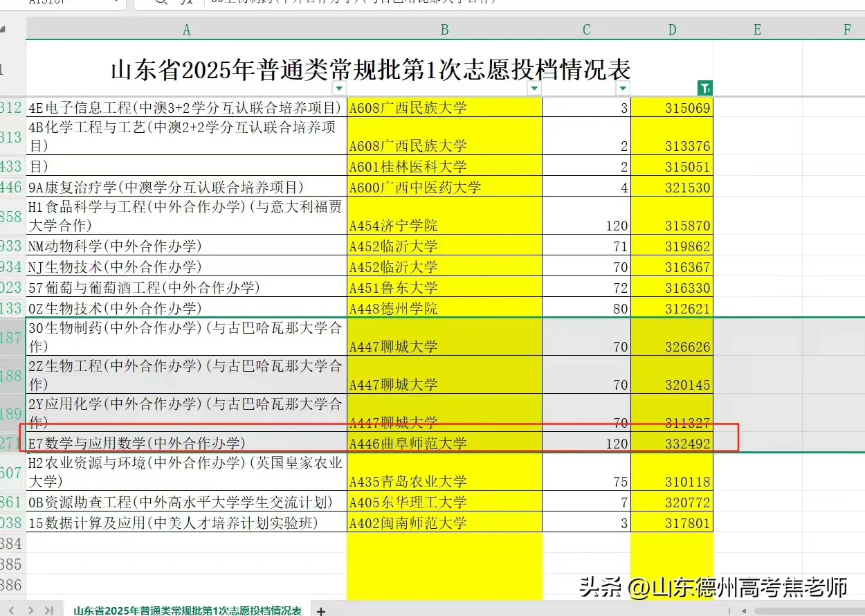Click the plus icon to add a new worksheet

(320, 611)
